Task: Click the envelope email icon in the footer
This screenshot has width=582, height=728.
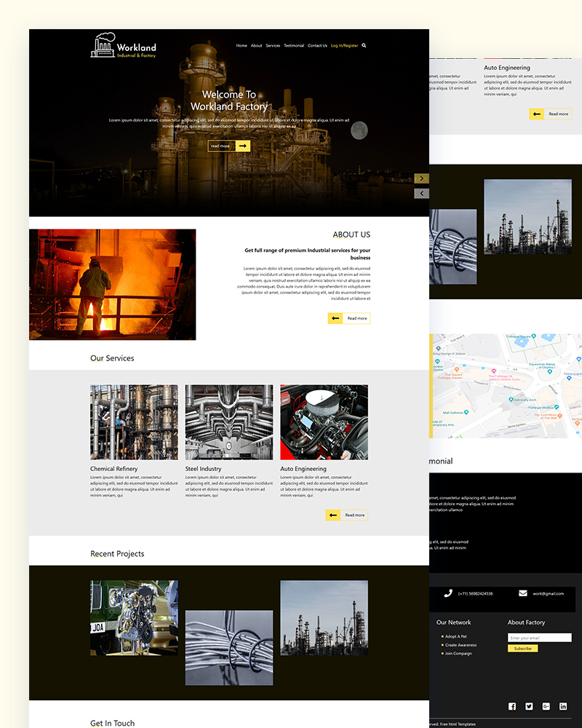Action: (x=523, y=593)
